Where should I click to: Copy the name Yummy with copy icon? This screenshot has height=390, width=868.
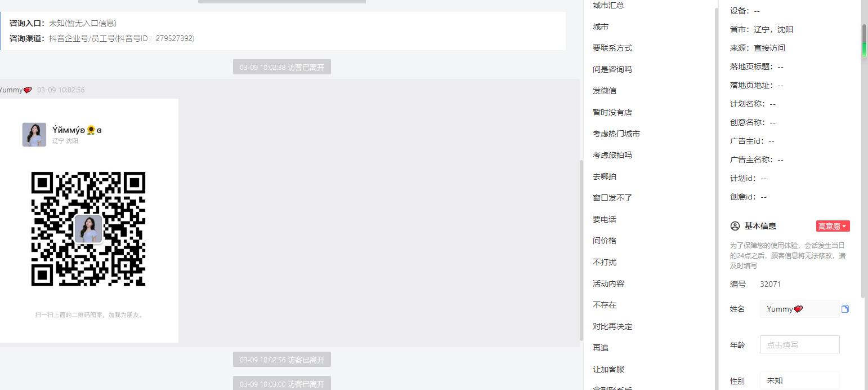point(845,309)
